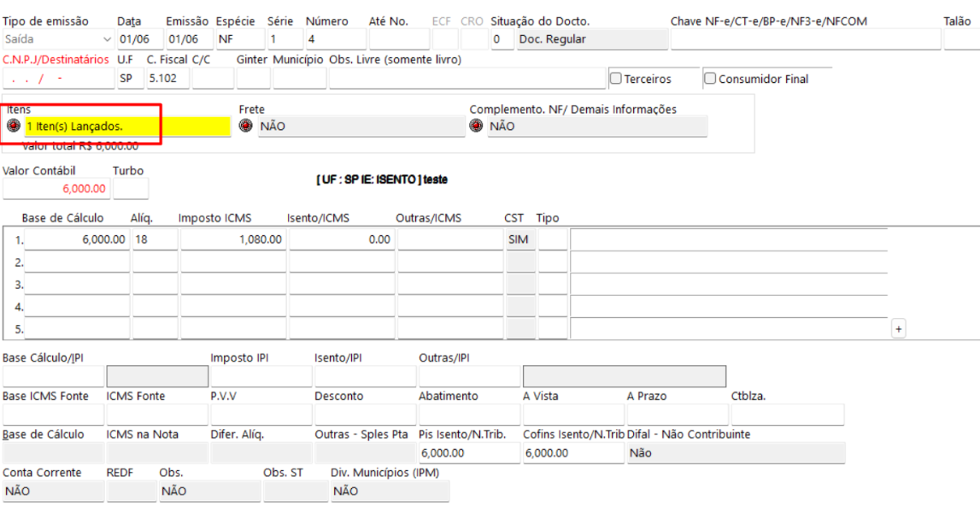This screenshot has width=980, height=507.
Task: Click the Doc. Regular status field
Action: tap(592, 38)
